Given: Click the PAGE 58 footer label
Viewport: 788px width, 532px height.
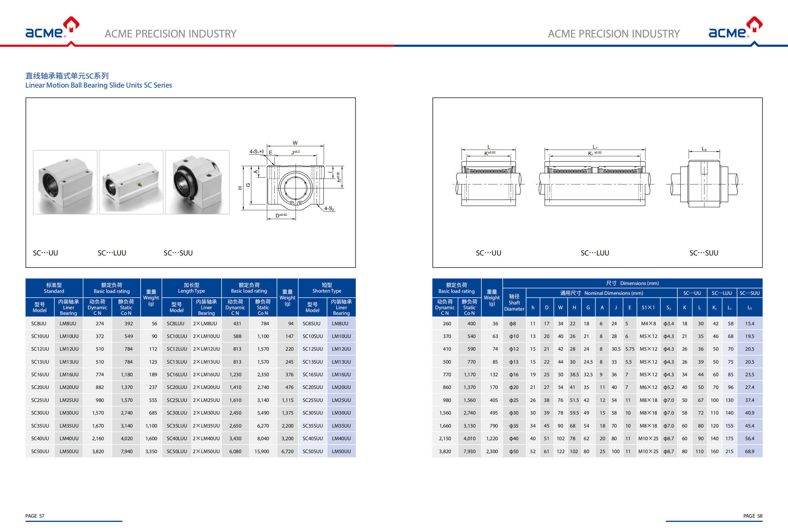Looking at the screenshot, I should [x=752, y=516].
